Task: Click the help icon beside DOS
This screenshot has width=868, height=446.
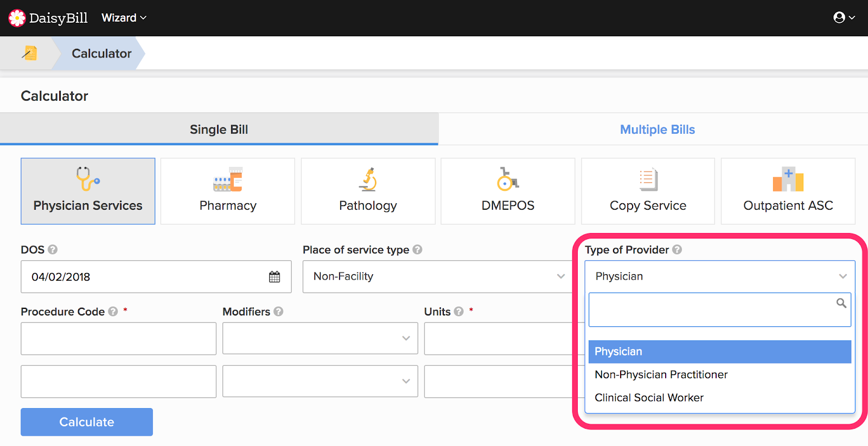Action: [x=53, y=250]
